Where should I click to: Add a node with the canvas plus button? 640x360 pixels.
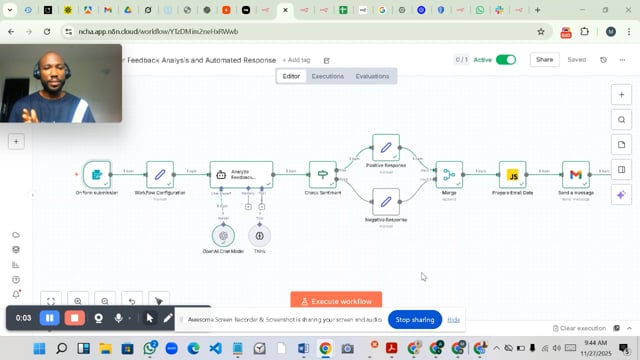(x=621, y=95)
